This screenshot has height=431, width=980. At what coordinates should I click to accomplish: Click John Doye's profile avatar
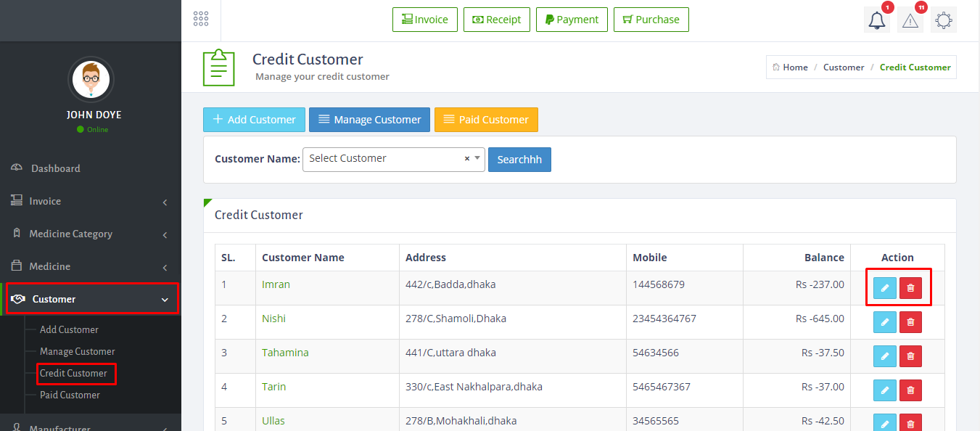point(91,79)
